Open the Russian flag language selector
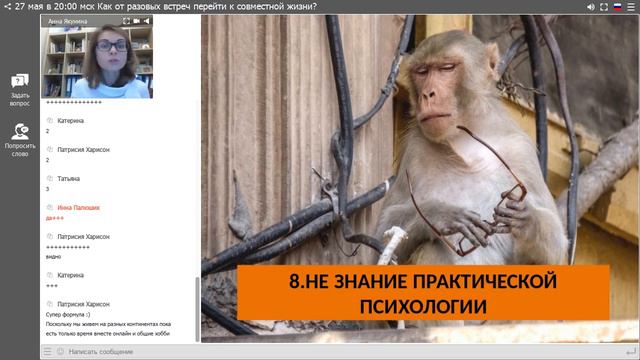This screenshot has width=640, height=360. [x=618, y=7]
